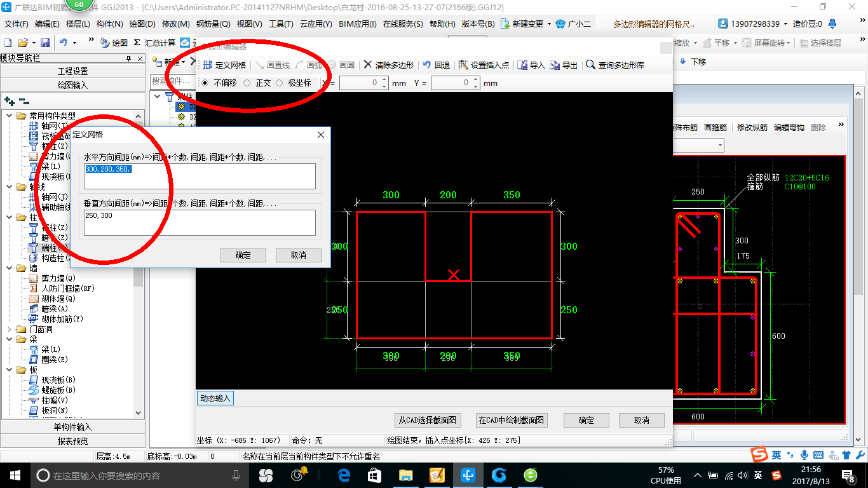868x488 pixels.
Task: Click the 汇总计算 sigma icon
Action: (x=137, y=43)
